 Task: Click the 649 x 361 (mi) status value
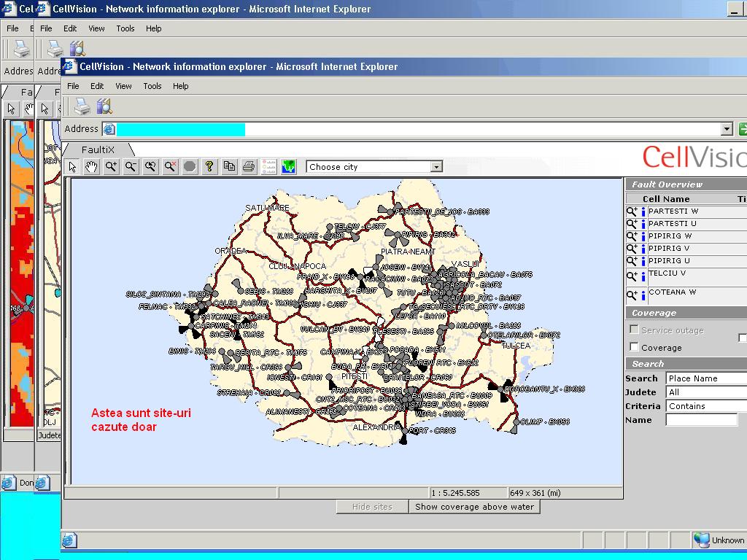tap(535, 493)
